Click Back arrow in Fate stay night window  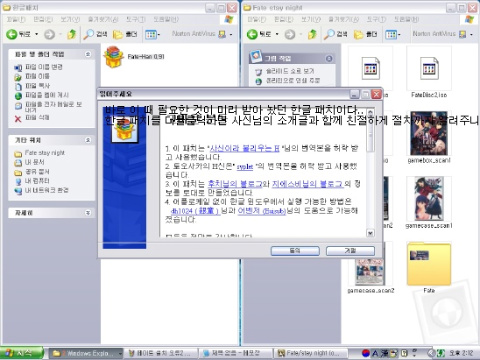[x=259, y=34]
